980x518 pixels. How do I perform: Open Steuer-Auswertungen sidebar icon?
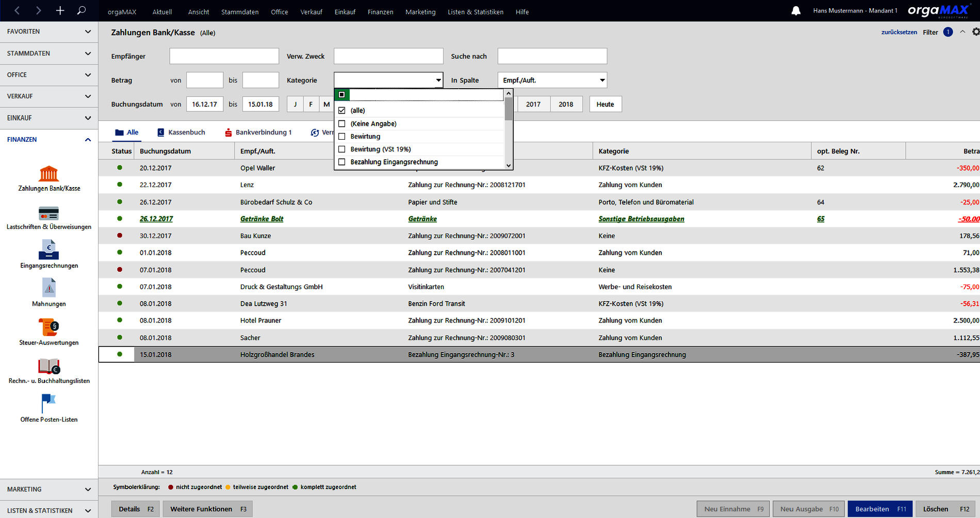[x=49, y=327]
